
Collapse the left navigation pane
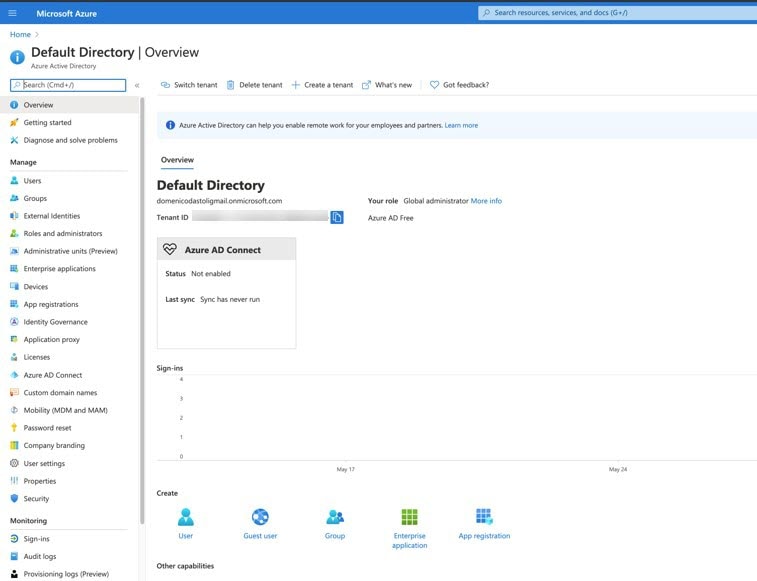(x=137, y=85)
